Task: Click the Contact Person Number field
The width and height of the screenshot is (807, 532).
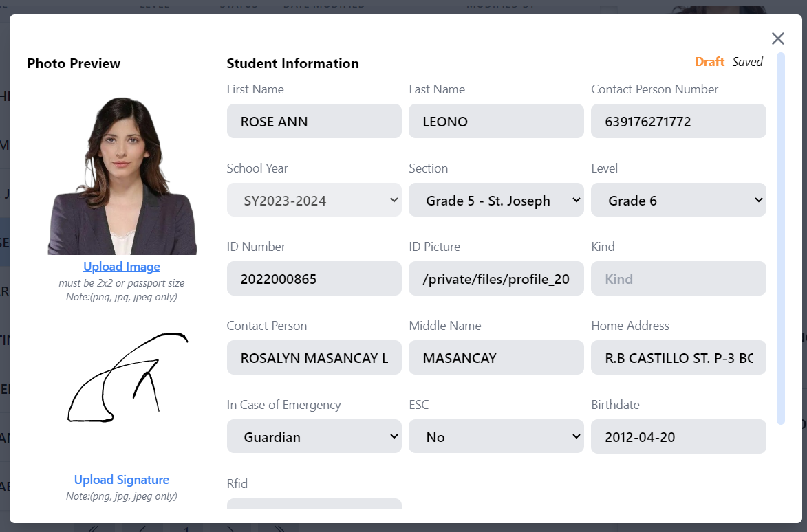Action: point(678,122)
